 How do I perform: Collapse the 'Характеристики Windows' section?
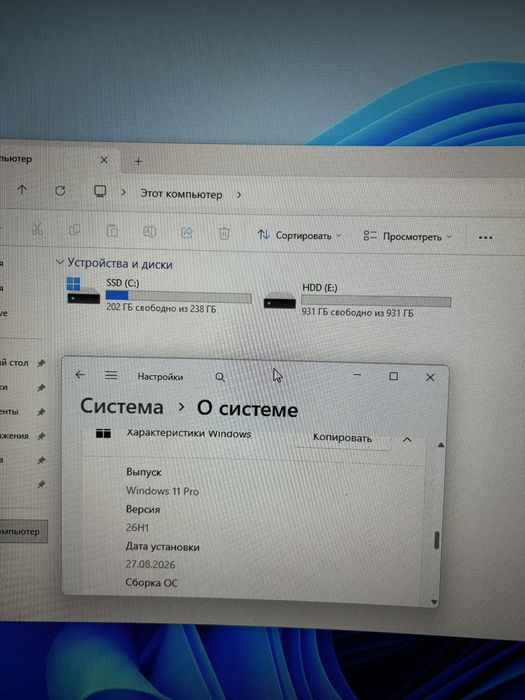tap(407, 440)
